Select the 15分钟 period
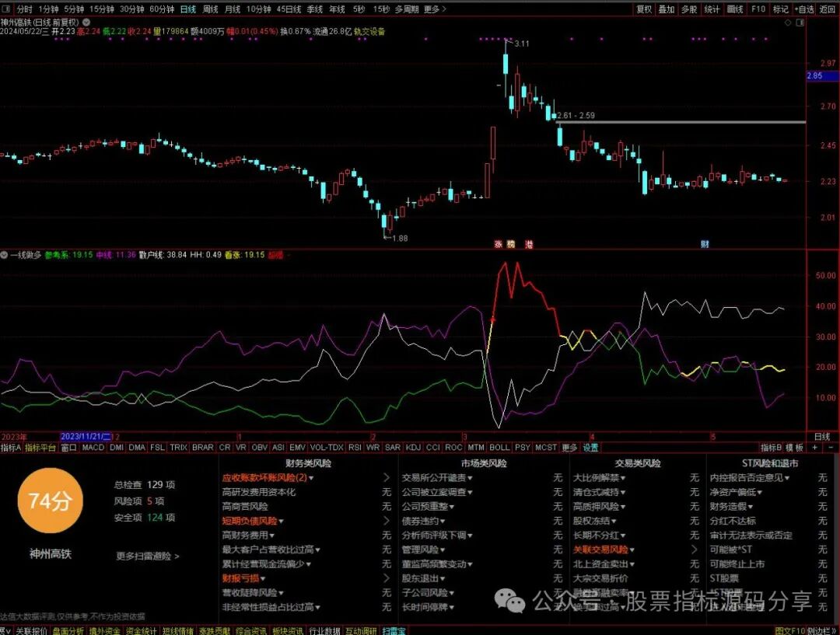 (x=102, y=9)
